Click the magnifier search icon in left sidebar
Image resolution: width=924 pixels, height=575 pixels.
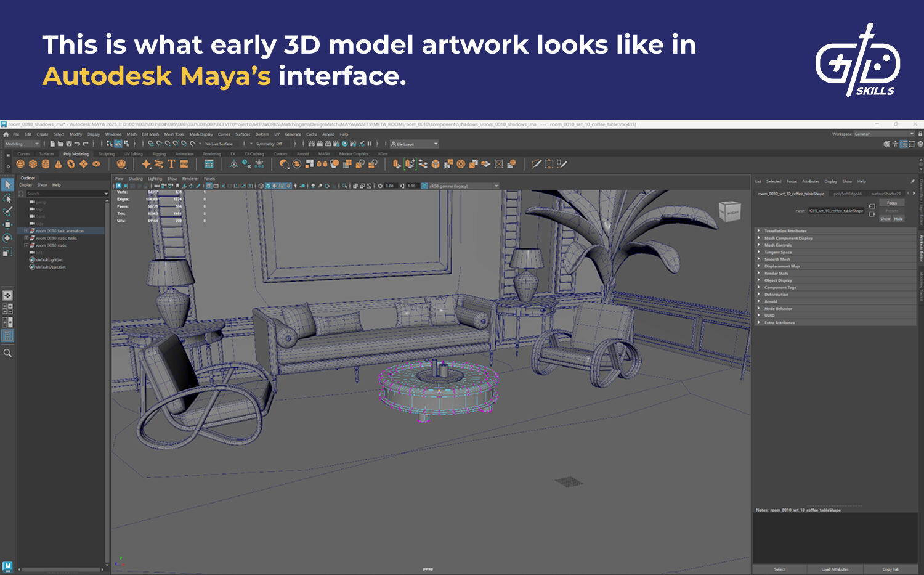point(7,353)
